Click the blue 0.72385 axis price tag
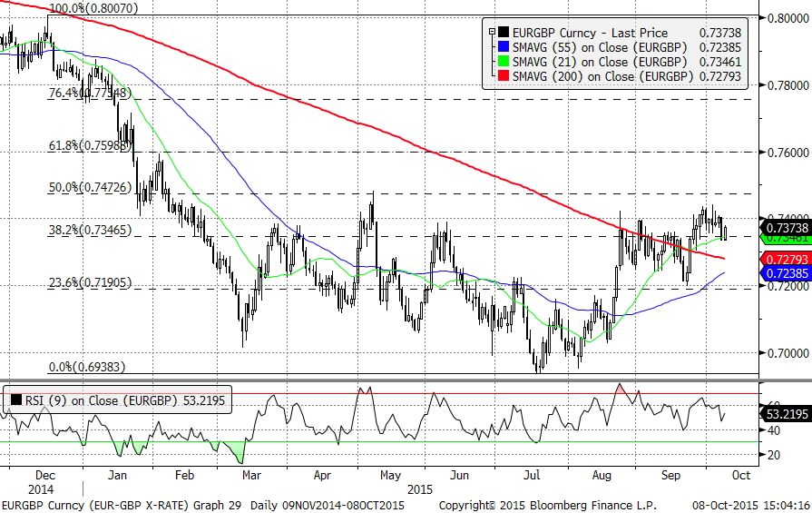The width and height of the screenshot is (812, 513). (x=785, y=272)
